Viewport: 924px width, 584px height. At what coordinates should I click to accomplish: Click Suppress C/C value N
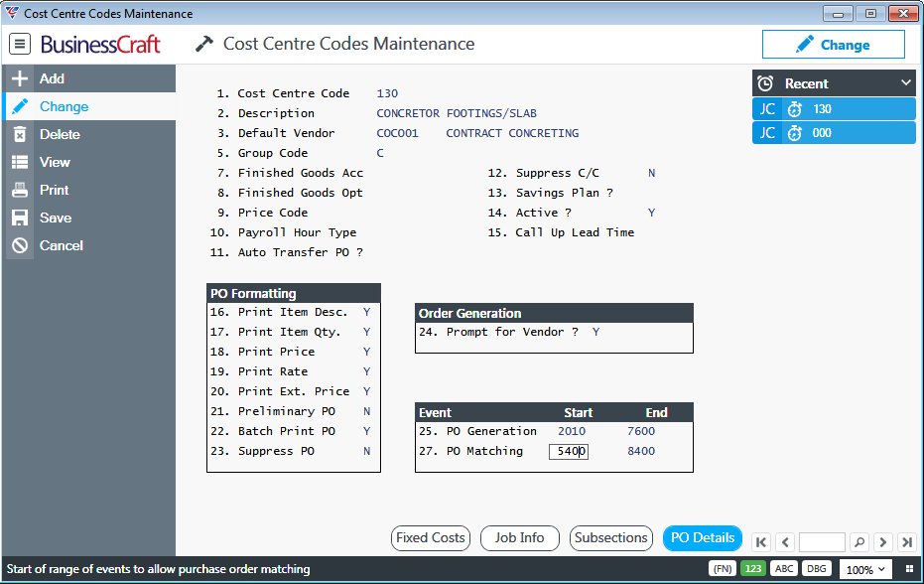click(652, 173)
